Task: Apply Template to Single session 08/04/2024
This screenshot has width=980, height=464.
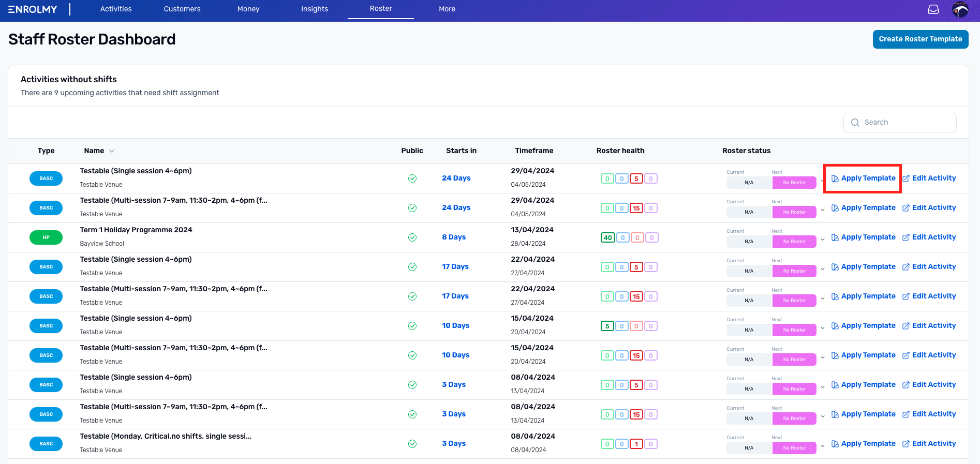Action: pyautogui.click(x=864, y=385)
